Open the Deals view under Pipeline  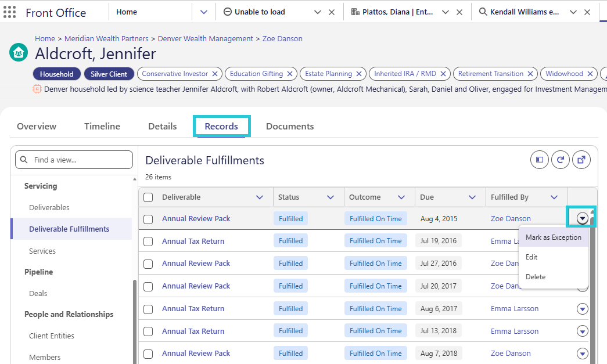point(38,294)
